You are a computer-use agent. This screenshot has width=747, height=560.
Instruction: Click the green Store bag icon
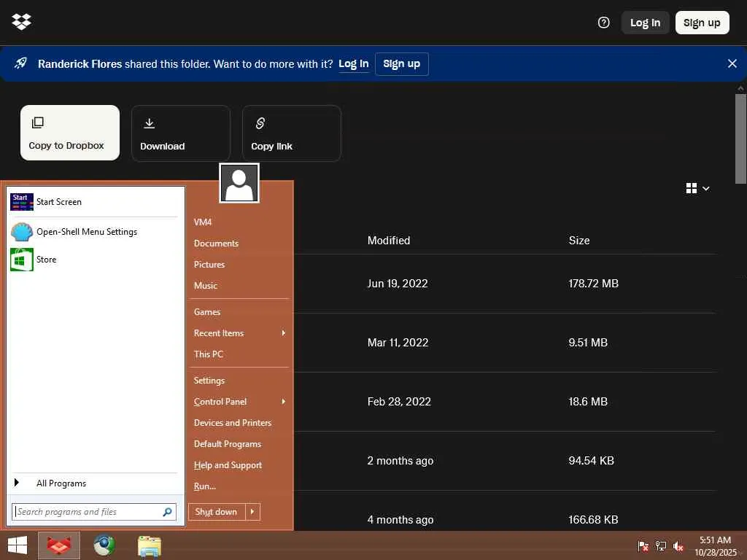pyautogui.click(x=22, y=260)
